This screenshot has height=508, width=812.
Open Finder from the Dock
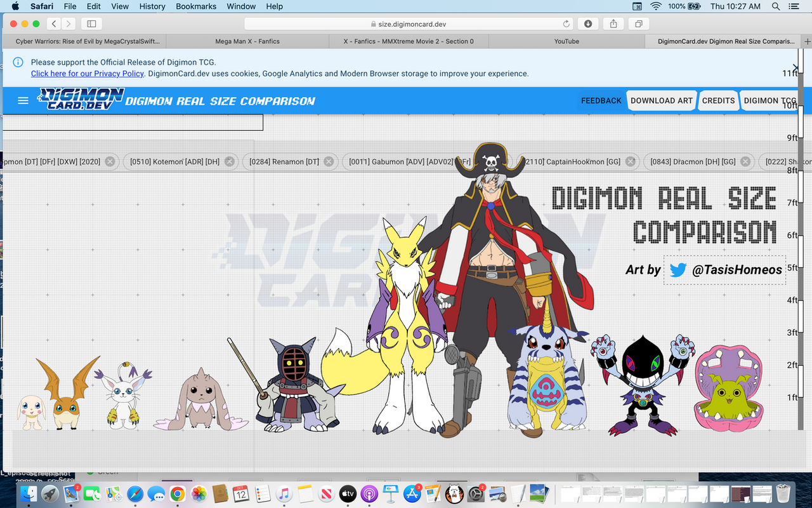[x=29, y=493]
